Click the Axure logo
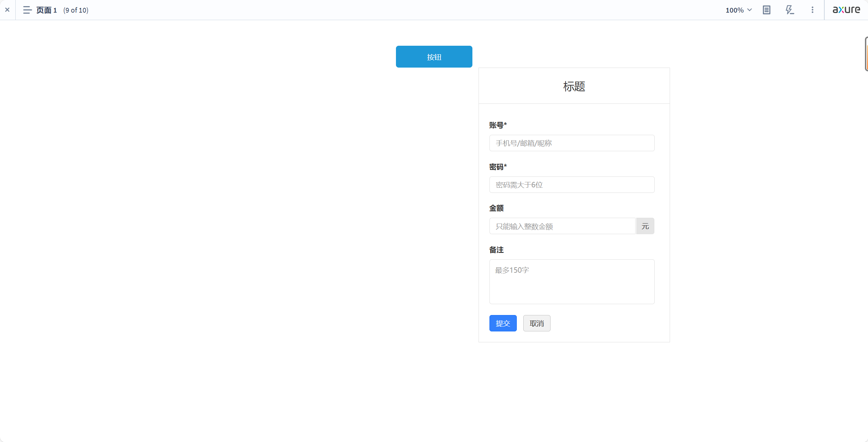This screenshot has height=442, width=868. (x=846, y=10)
